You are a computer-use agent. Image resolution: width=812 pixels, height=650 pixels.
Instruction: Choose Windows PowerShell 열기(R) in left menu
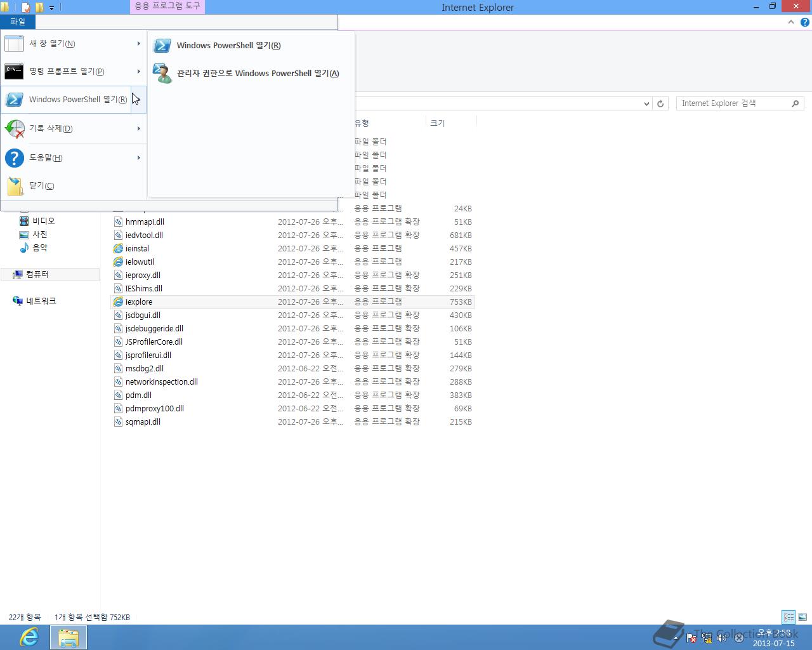66,100
